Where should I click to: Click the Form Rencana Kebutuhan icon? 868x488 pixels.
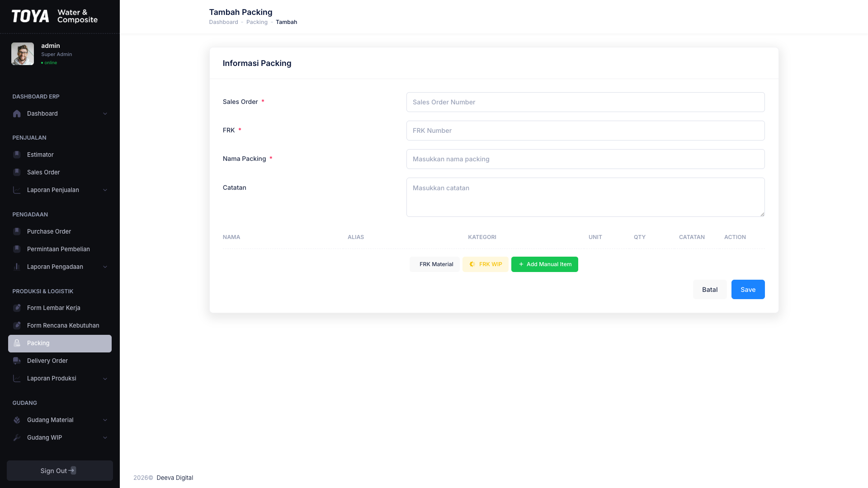pos(17,326)
